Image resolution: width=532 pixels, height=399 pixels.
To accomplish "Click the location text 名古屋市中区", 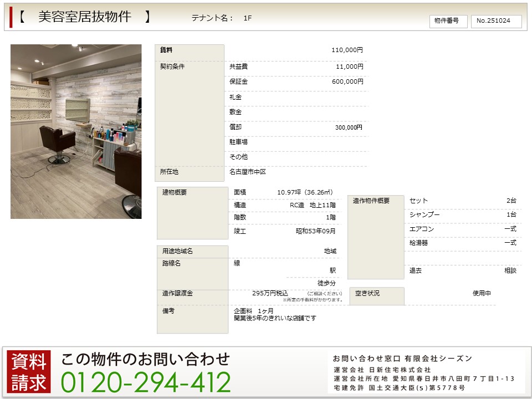I will [248, 172].
